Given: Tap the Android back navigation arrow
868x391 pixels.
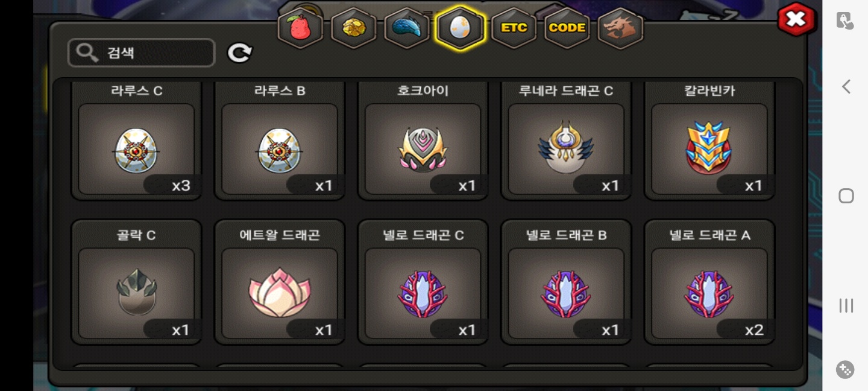Looking at the screenshot, I should point(846,87).
